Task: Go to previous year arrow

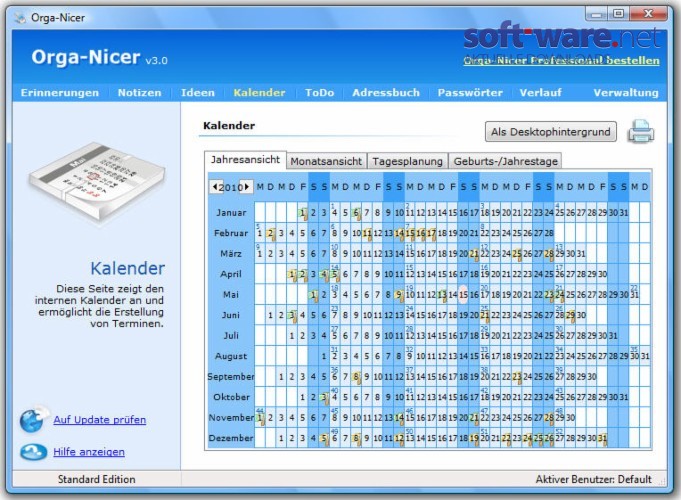Action: click(x=215, y=187)
